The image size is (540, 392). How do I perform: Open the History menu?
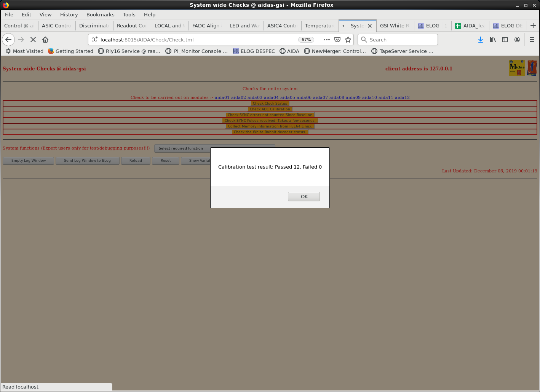[x=69, y=14]
